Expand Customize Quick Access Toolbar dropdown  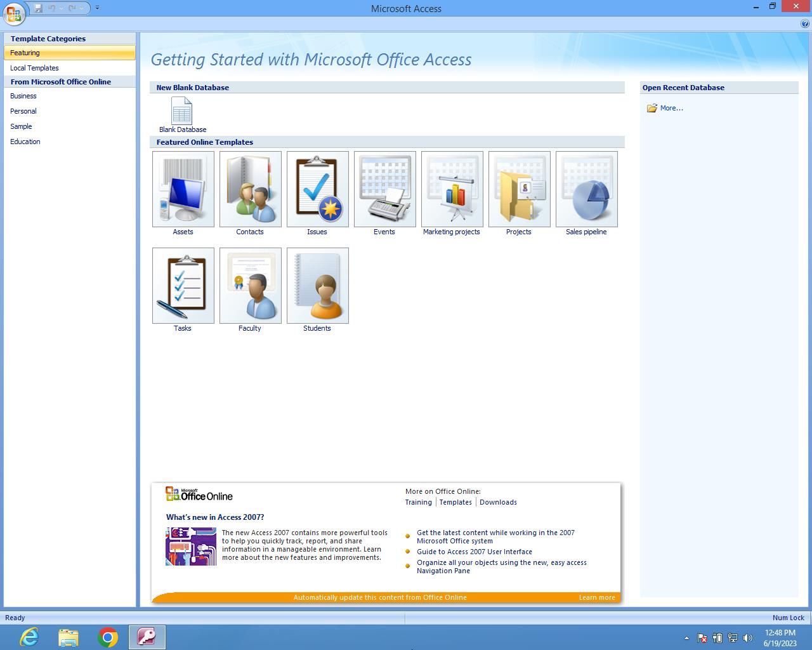[x=97, y=8]
